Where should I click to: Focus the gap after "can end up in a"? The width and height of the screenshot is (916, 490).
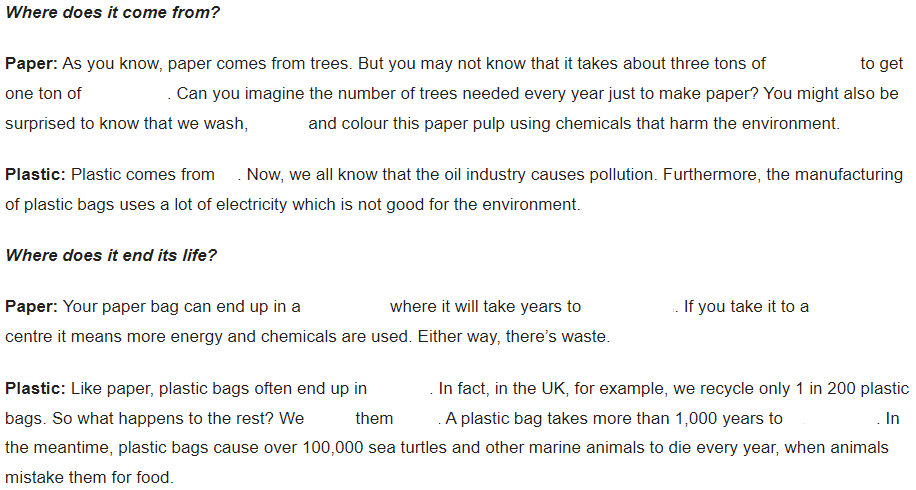pyautogui.click(x=345, y=307)
